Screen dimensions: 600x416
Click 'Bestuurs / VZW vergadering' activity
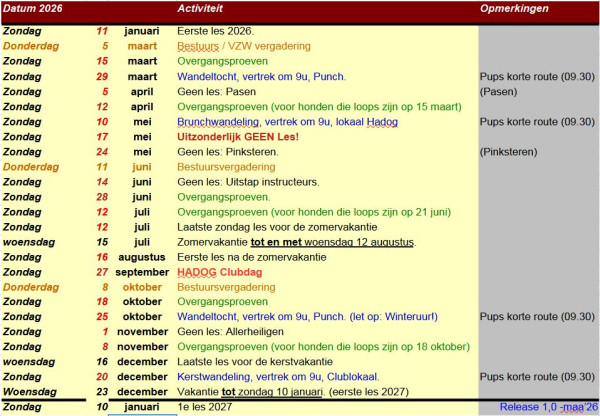(x=244, y=46)
